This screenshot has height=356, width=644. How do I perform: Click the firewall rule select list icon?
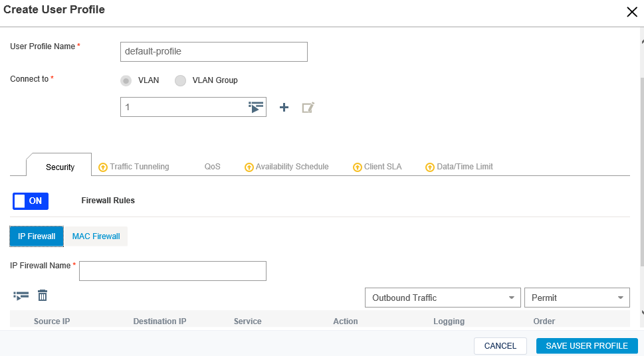(21, 296)
